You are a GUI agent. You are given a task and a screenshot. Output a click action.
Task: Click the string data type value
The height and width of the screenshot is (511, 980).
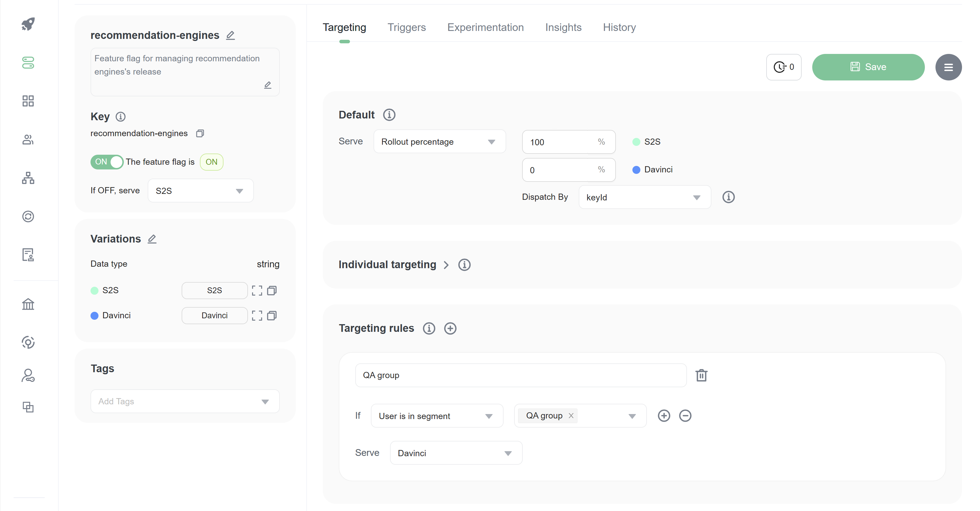click(x=268, y=264)
